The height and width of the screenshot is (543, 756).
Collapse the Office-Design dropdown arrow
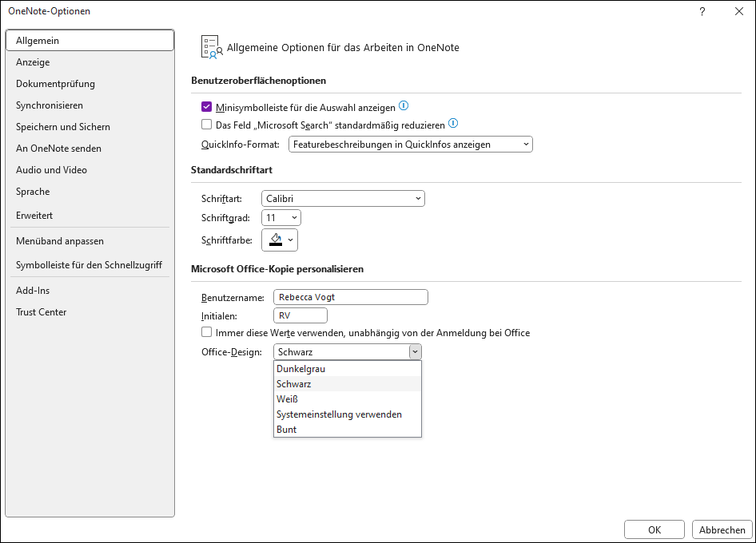(415, 351)
